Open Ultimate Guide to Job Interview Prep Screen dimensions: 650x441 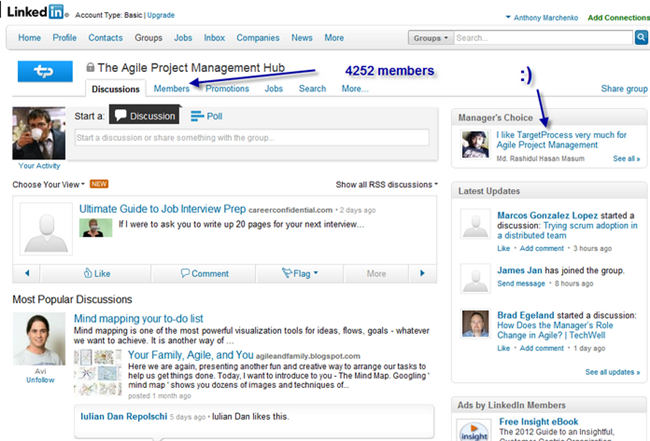click(162, 209)
